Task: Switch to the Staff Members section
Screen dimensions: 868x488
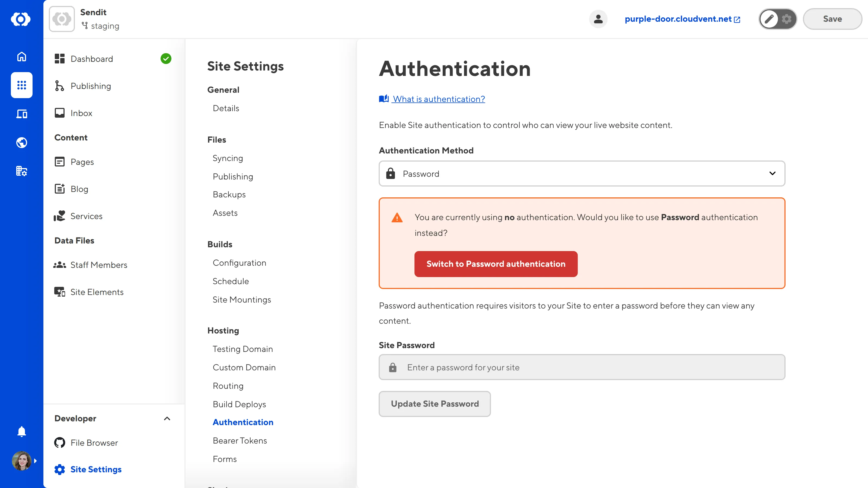Action: point(99,265)
